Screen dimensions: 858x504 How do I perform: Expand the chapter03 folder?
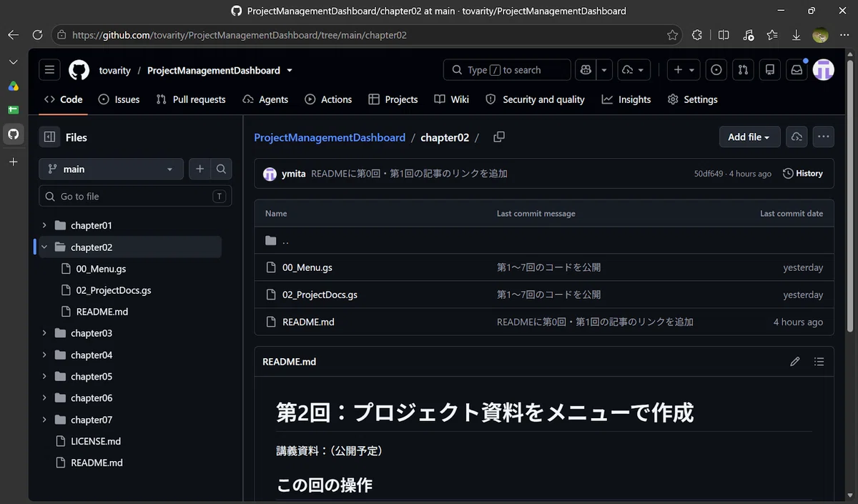pos(44,333)
